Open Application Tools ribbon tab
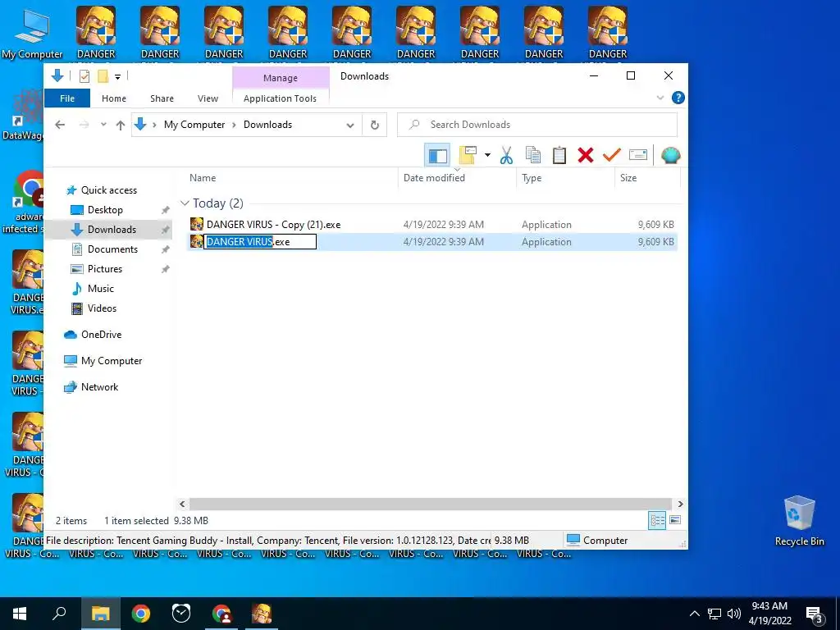The width and height of the screenshot is (840, 630). (280, 98)
